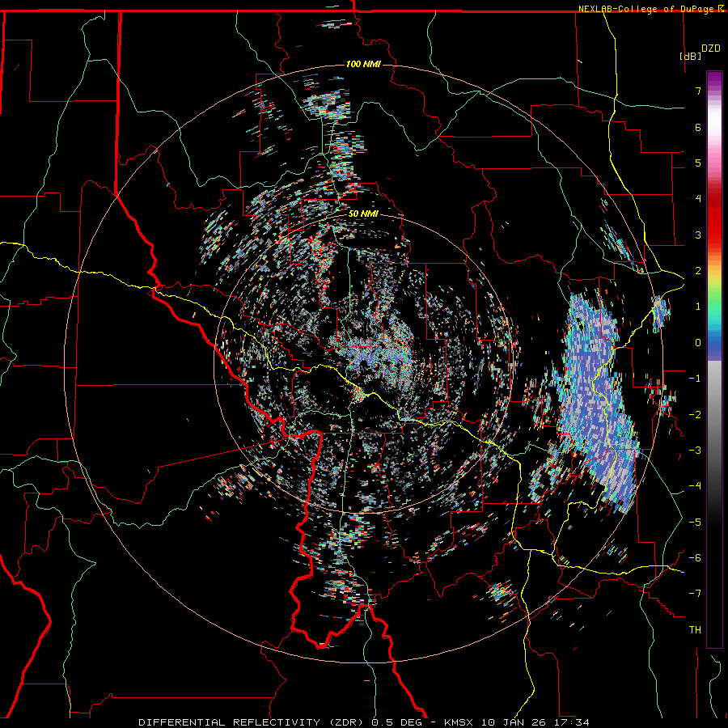
Task: Click the KMSX station identifier
Action: [x=459, y=722]
